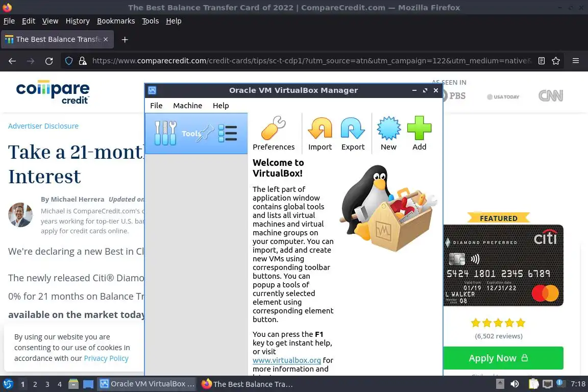Click the CompareCredit logo
Screen dimensions: 588x392
(x=53, y=92)
